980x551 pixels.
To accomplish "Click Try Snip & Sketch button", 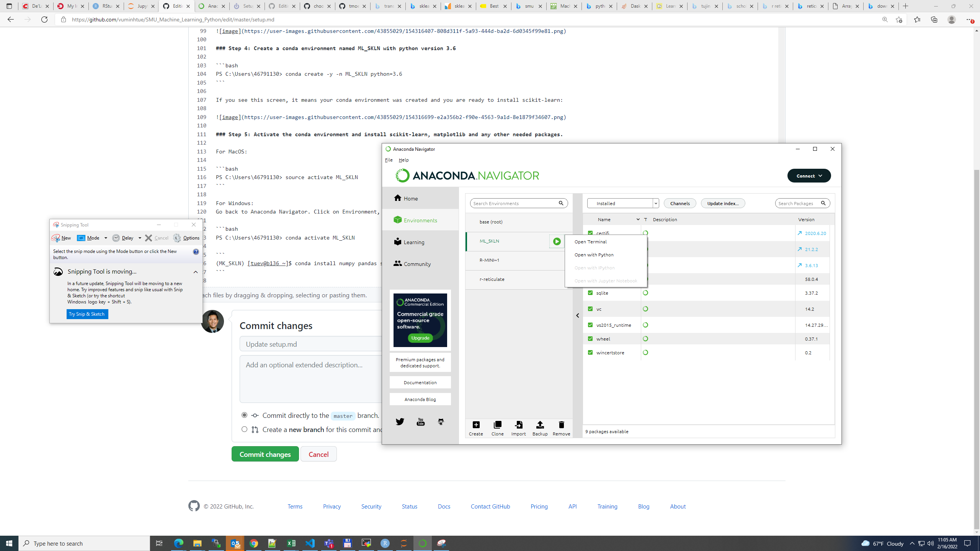I will [87, 314].
